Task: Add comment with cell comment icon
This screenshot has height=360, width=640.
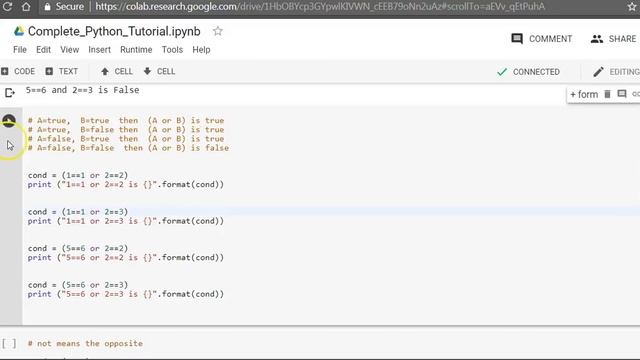Action: point(622,94)
